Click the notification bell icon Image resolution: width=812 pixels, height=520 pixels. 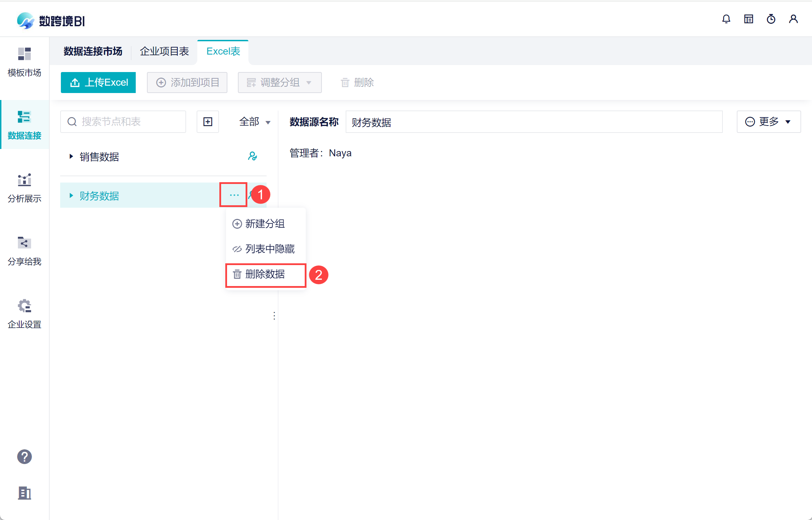(726, 19)
